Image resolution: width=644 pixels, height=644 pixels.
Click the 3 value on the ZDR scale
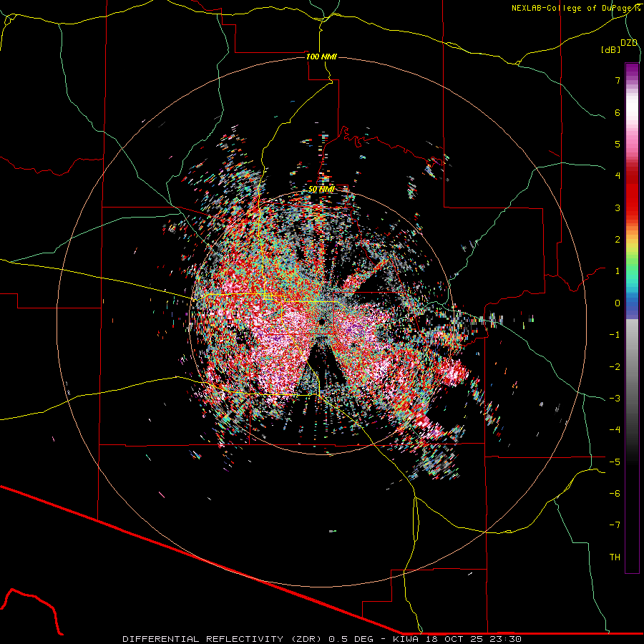click(618, 208)
